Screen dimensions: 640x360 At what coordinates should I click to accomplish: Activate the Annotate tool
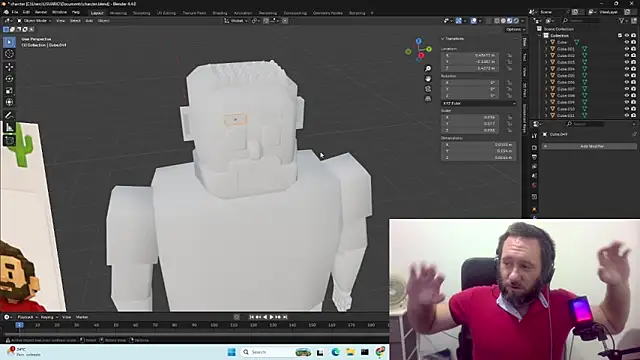9,116
